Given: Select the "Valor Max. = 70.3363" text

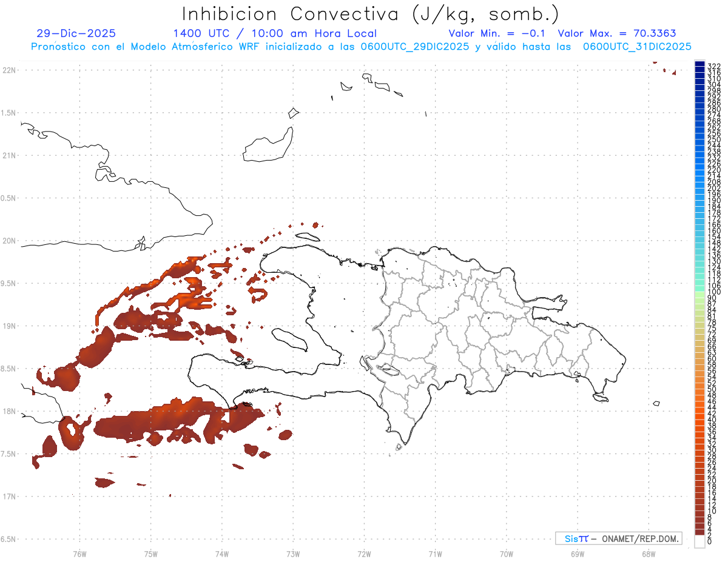Looking at the screenshot, I should 617,34.
